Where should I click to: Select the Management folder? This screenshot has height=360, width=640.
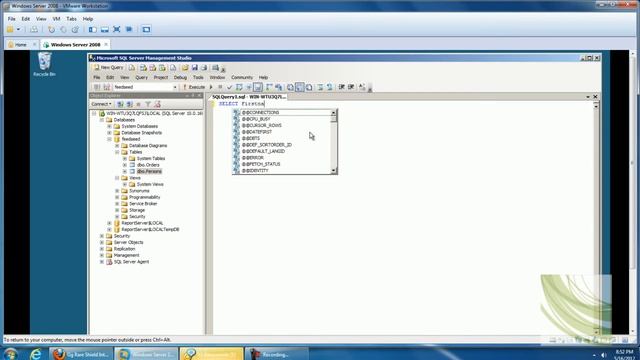click(x=126, y=255)
